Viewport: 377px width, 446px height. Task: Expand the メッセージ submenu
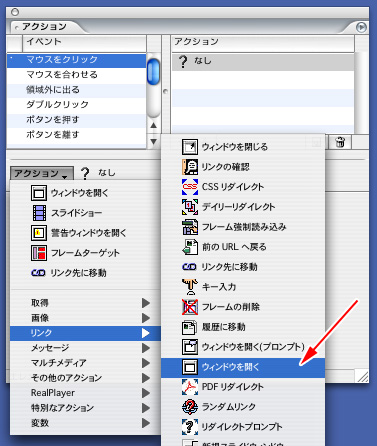tap(85, 348)
